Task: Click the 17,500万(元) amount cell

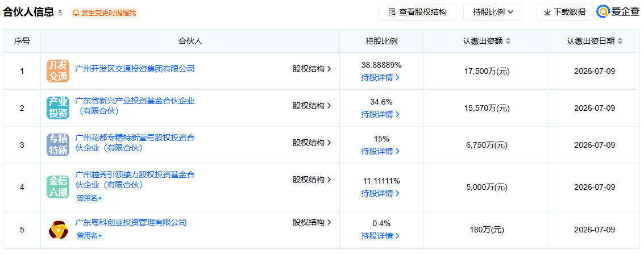Action: [x=487, y=71]
